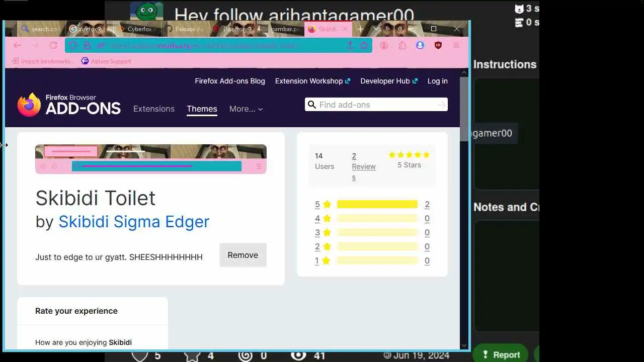Click the views eye icon in Scratch window
Image resolution: width=644 pixels, height=362 pixels.
pos(298,355)
